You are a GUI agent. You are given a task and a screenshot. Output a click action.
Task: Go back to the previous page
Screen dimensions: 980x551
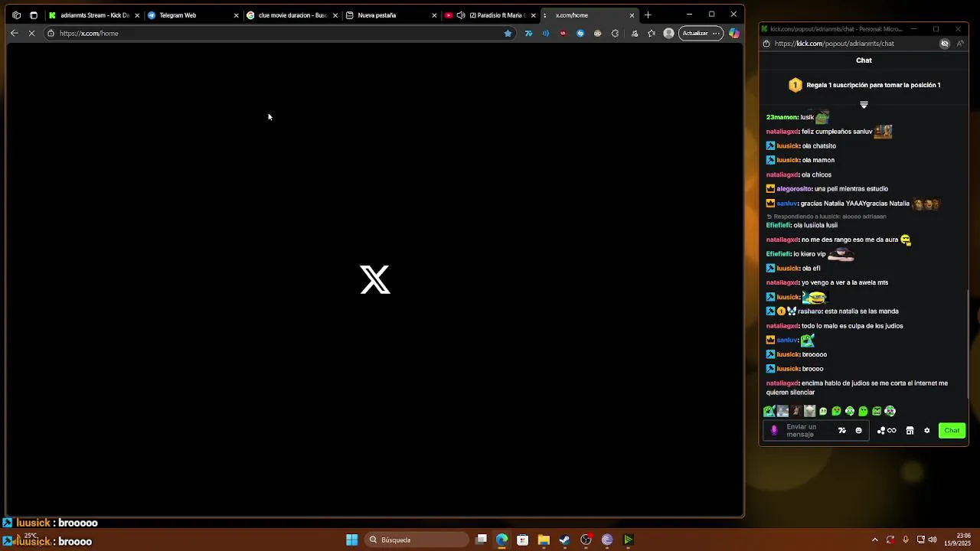coord(14,33)
